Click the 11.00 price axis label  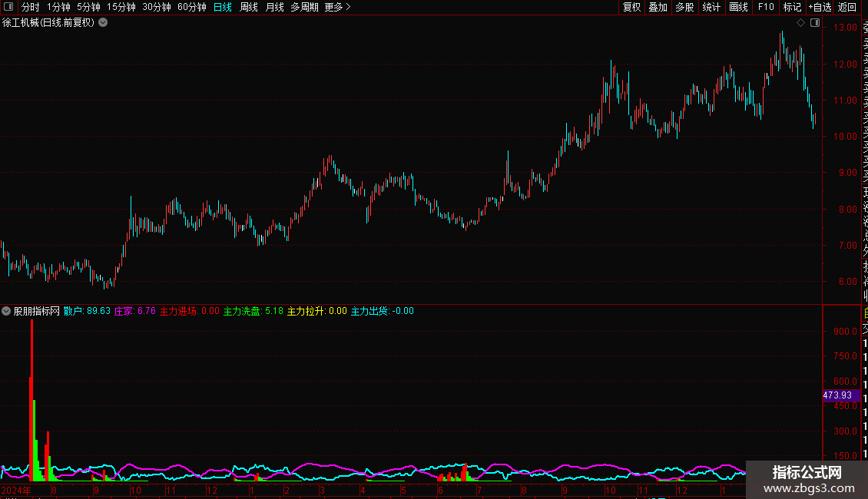(x=845, y=100)
